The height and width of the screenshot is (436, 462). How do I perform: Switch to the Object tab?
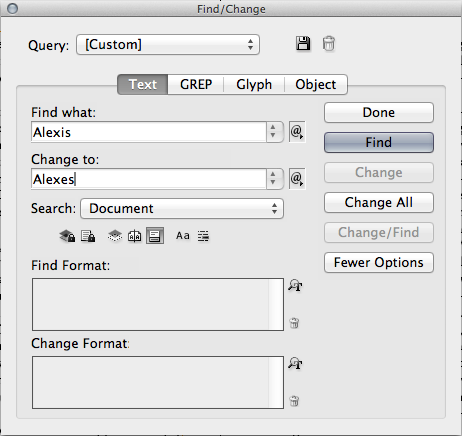coord(316,84)
